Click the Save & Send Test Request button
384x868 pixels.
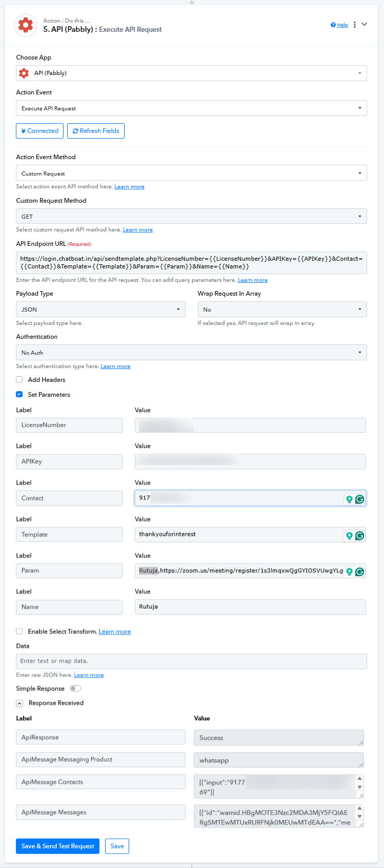[57, 846]
